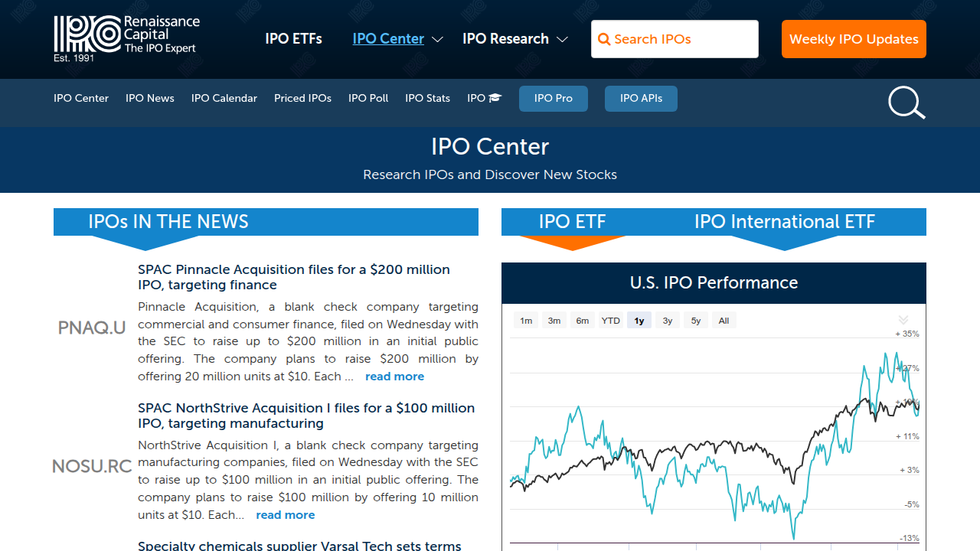Viewport: 980px width, 551px height.
Task: Click the IPO Center page heading
Action: coord(490,147)
